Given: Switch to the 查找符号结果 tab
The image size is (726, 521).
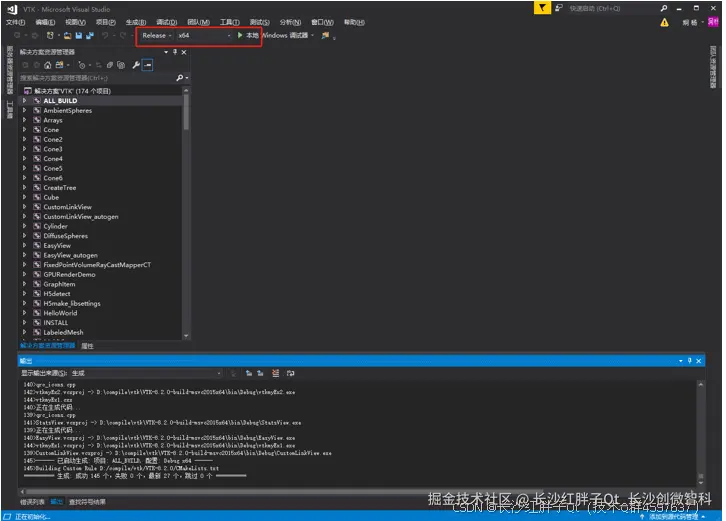Looking at the screenshot, I should click(88, 502).
